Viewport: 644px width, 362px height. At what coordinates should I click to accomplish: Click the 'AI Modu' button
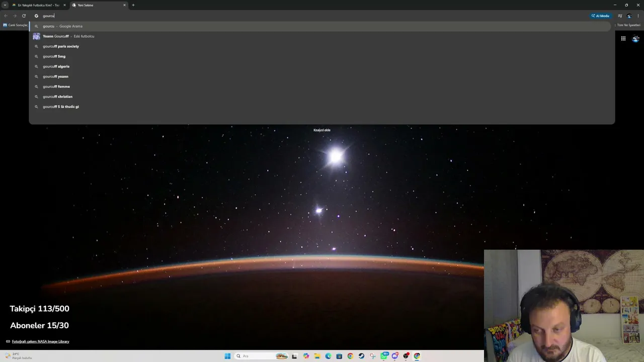tap(600, 16)
